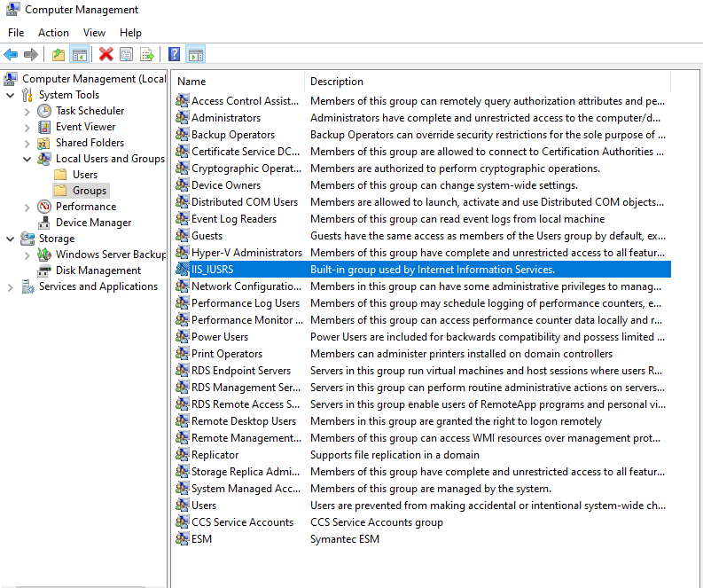Viewport: 703px width, 588px height.
Task: Toggle Show/Hide Console Tree button
Action: pyautogui.click(x=80, y=55)
